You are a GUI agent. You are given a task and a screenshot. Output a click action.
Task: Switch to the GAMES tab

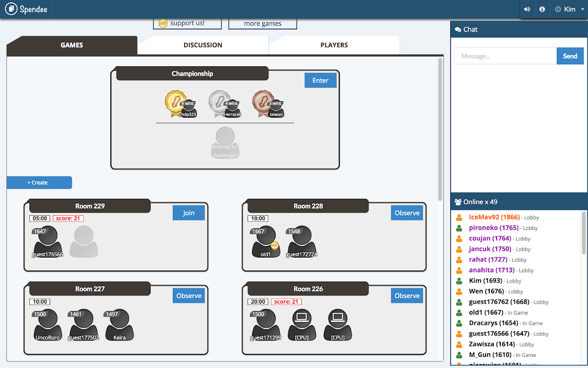click(x=72, y=45)
